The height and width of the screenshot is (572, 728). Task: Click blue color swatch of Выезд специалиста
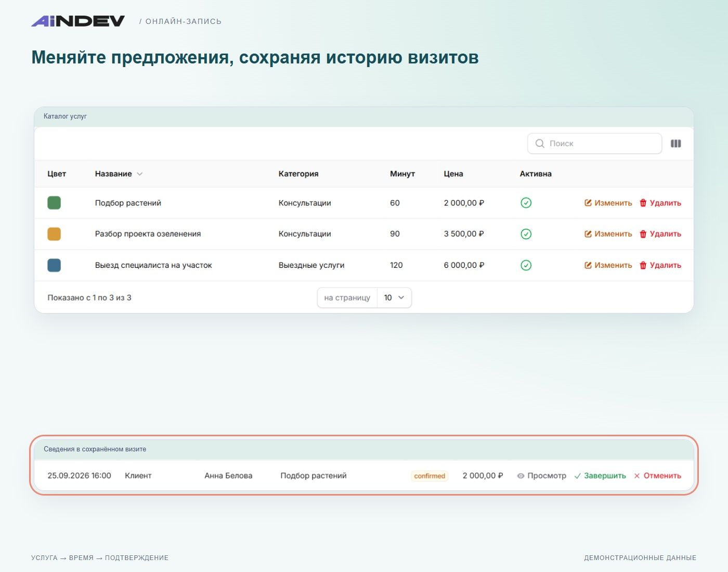point(54,265)
